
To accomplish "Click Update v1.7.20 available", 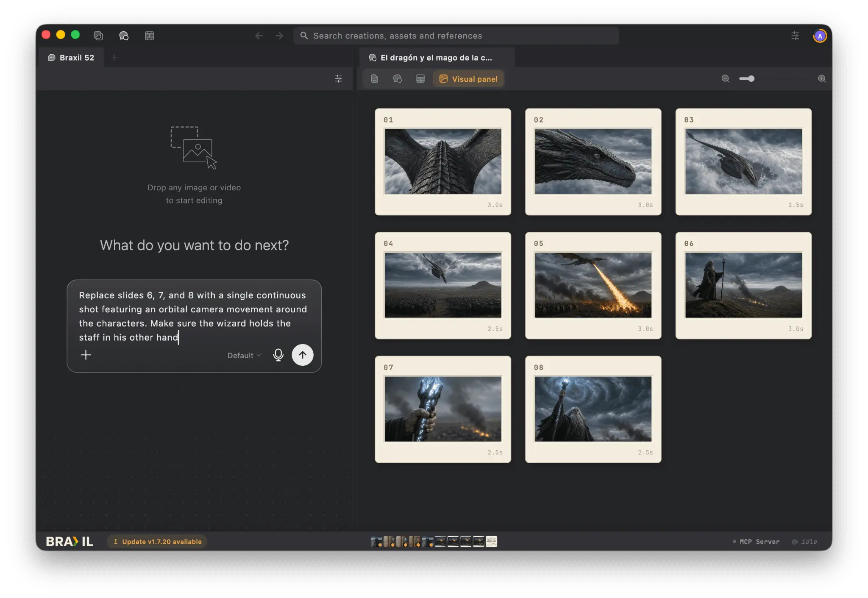I will pyautogui.click(x=157, y=542).
